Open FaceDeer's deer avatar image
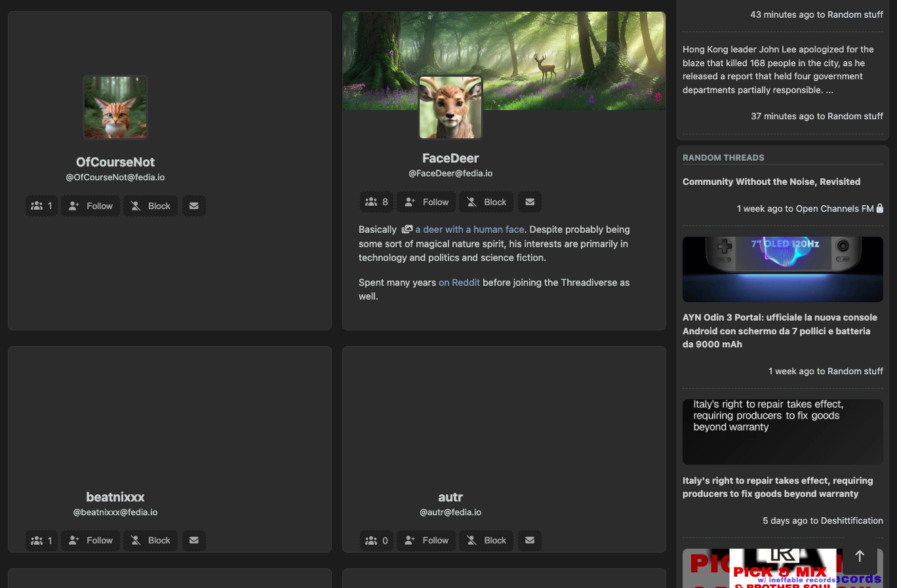The height and width of the screenshot is (588, 897). click(x=450, y=107)
